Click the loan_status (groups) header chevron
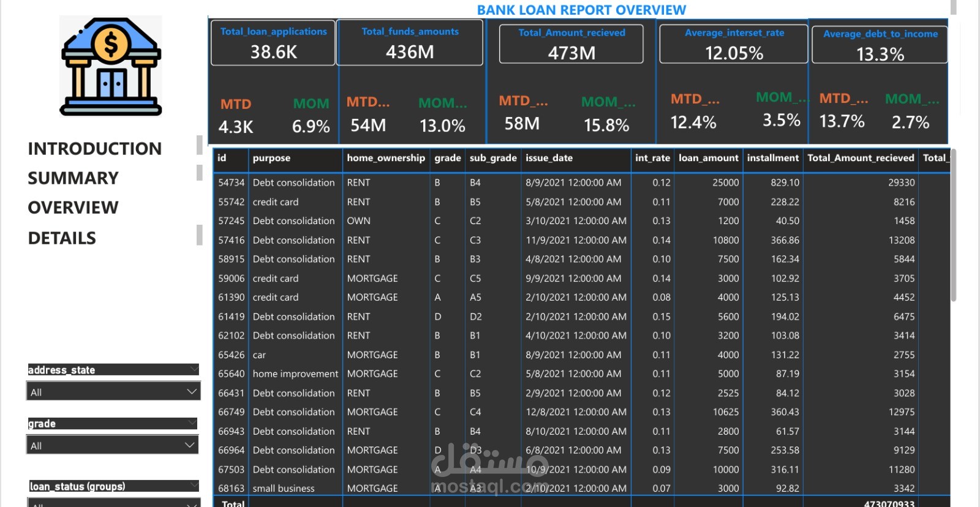This screenshot has height=507, width=980. pyautogui.click(x=194, y=486)
